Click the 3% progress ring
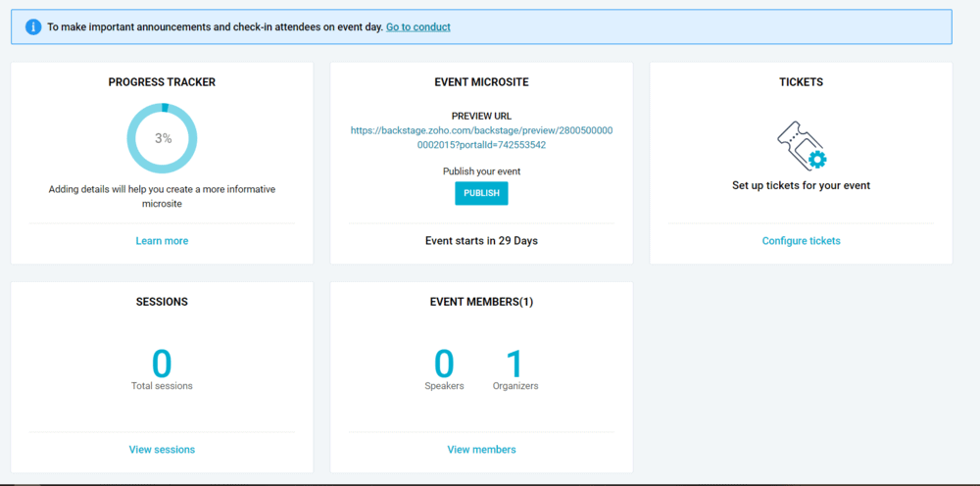 [162, 138]
